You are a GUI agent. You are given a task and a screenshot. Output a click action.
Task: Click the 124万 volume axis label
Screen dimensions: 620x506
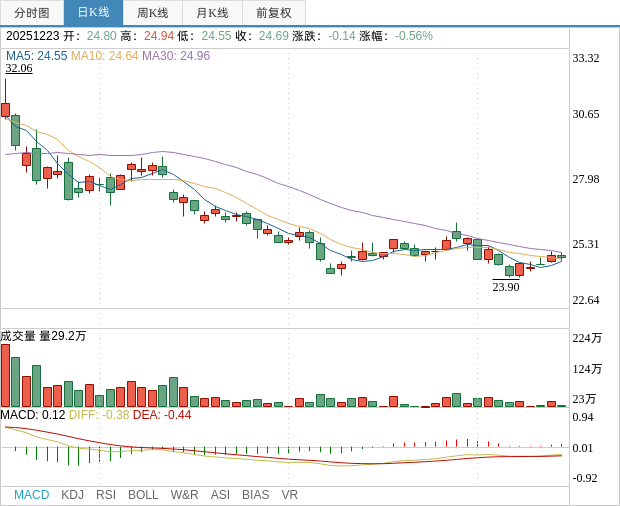click(587, 369)
